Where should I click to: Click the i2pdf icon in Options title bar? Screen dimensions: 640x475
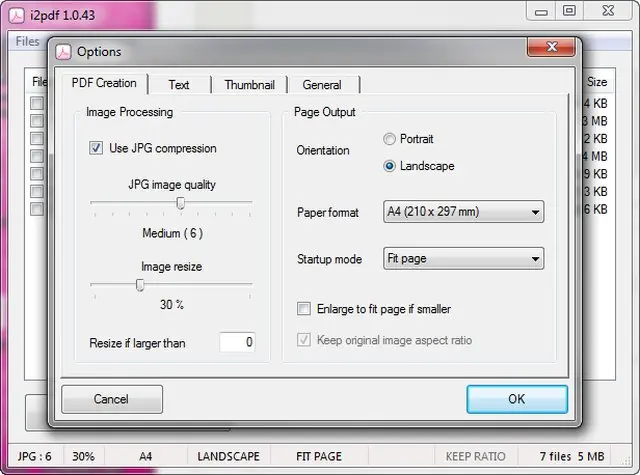63,52
